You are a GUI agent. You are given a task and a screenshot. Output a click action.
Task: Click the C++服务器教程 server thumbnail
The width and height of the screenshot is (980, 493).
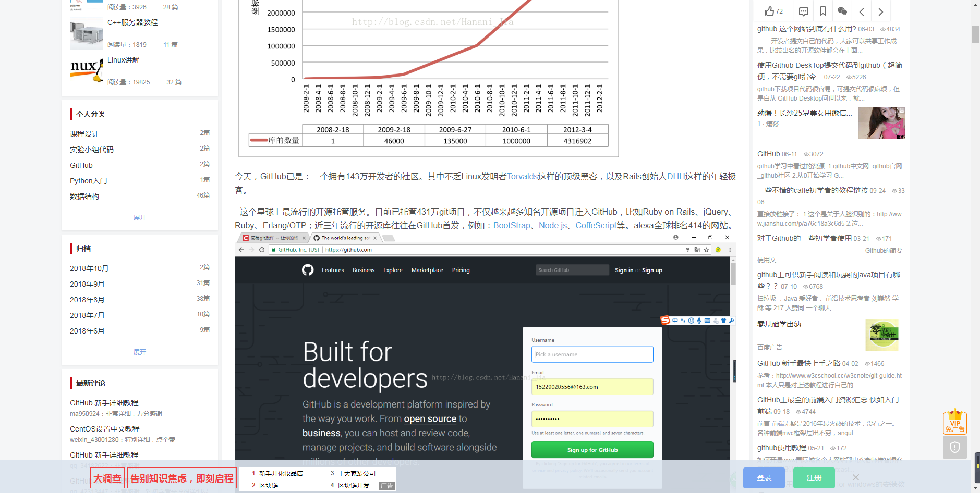pyautogui.click(x=87, y=33)
